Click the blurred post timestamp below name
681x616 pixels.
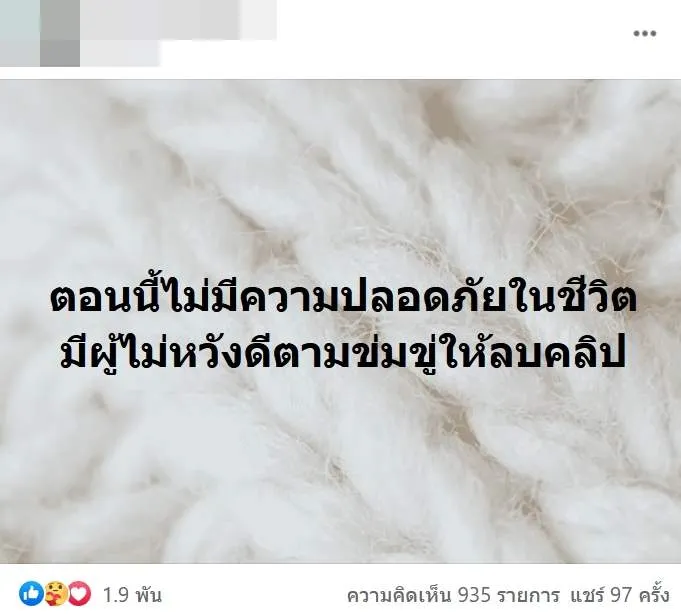coord(120,53)
